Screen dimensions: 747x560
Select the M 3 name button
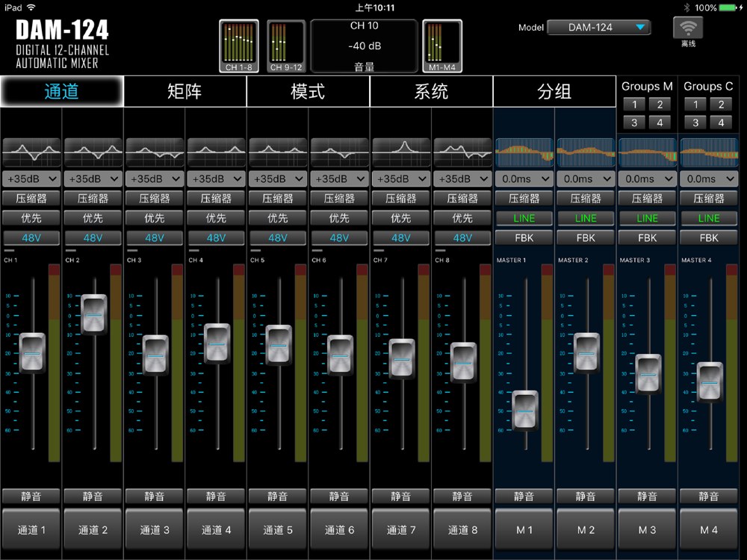pyautogui.click(x=648, y=530)
